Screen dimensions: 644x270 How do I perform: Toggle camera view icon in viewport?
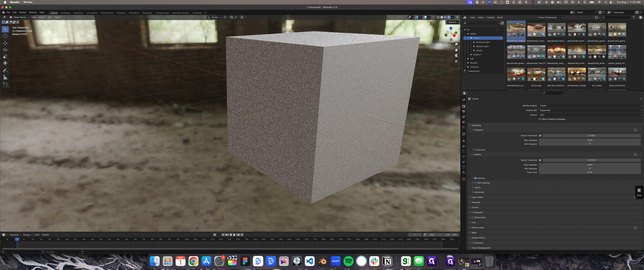tap(456, 56)
